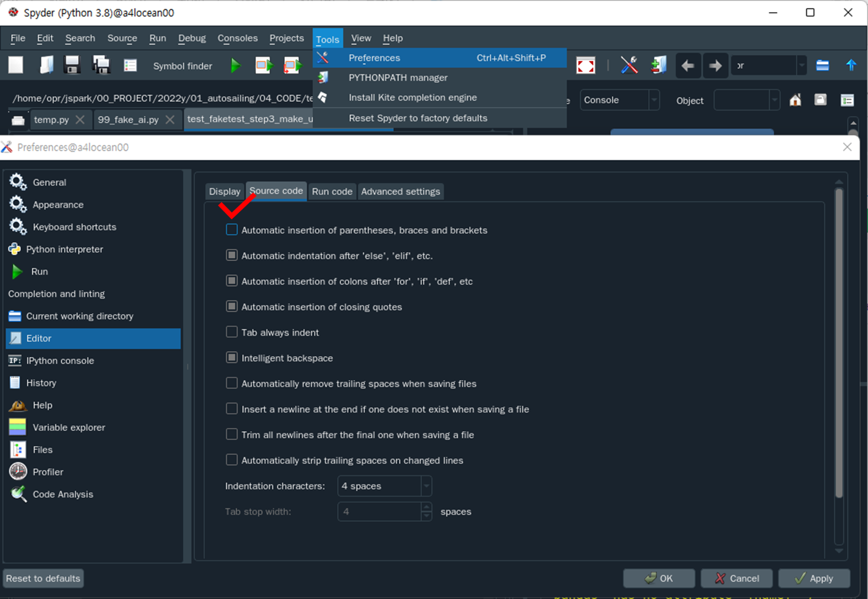The width and height of the screenshot is (868, 599).
Task: Enable Tab always indent checkbox
Action: point(232,332)
